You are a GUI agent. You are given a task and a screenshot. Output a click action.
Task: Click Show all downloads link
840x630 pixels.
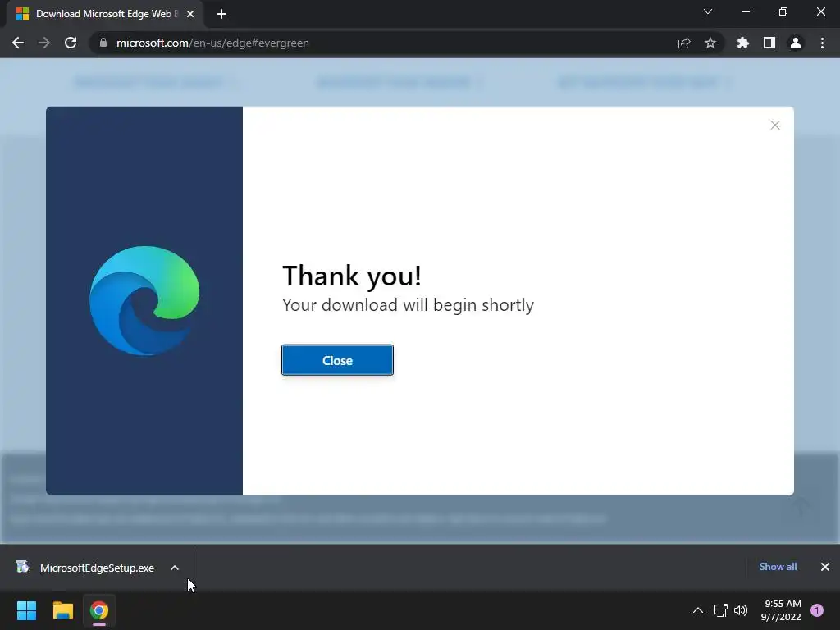(778, 567)
